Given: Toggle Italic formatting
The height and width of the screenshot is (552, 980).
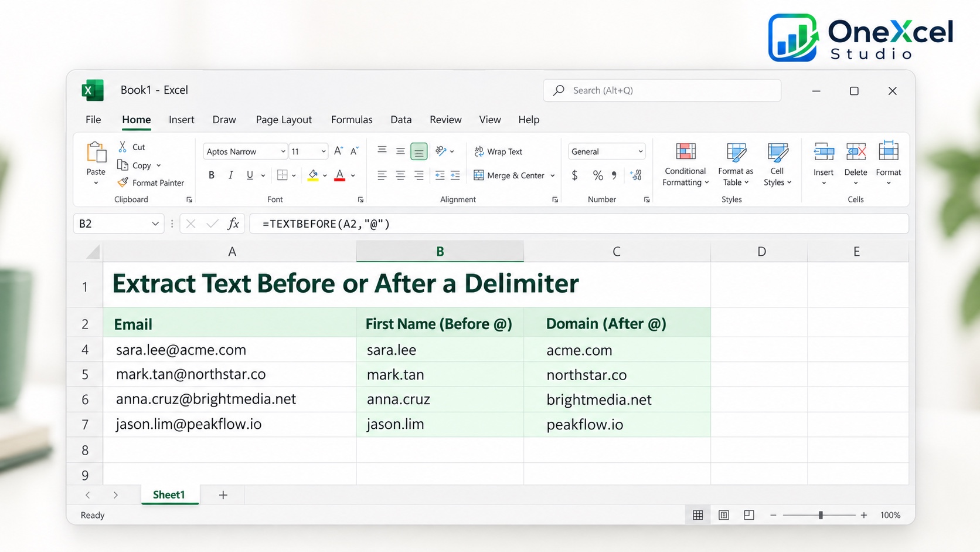Looking at the screenshot, I should (x=230, y=175).
